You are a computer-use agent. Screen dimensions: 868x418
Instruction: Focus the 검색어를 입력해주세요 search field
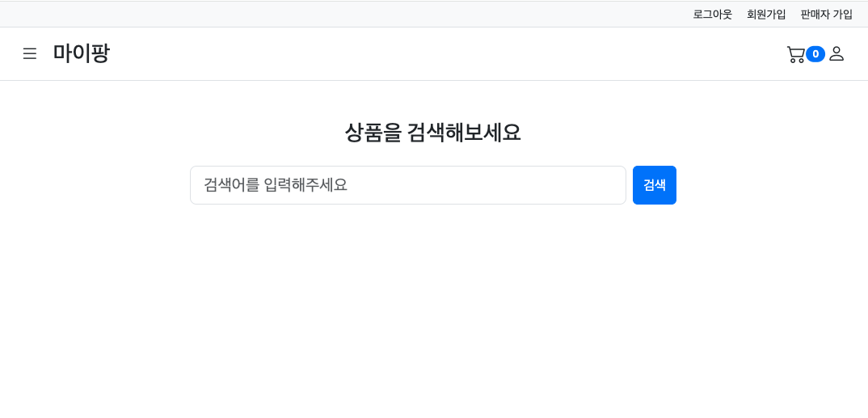click(407, 185)
